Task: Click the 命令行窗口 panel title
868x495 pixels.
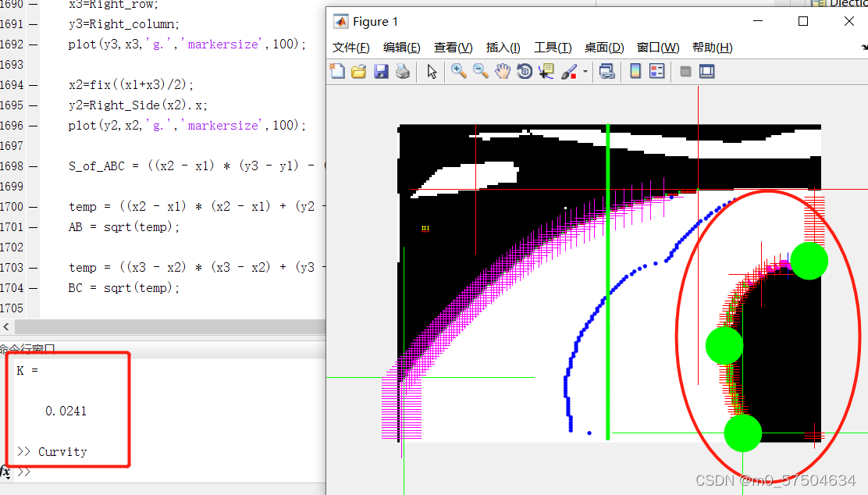Action: pos(27,349)
